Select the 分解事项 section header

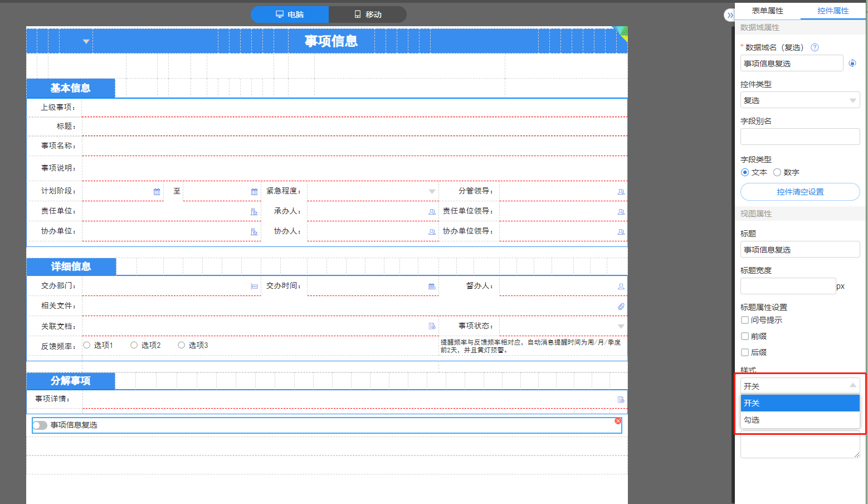click(x=71, y=381)
